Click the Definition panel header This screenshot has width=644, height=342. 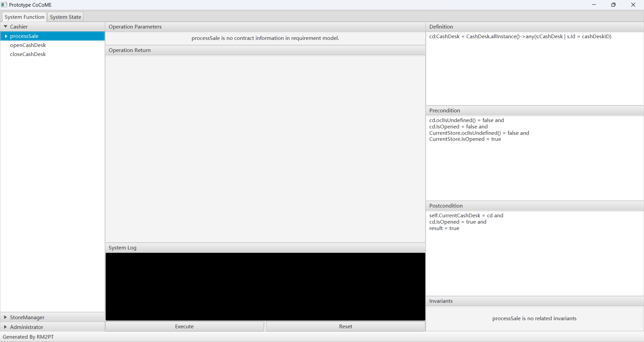pyautogui.click(x=534, y=27)
